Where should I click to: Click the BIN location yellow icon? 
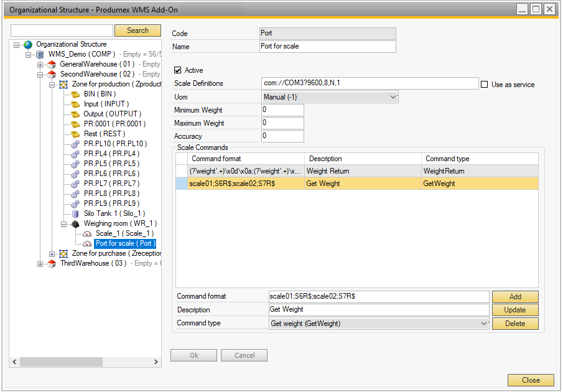click(x=75, y=94)
